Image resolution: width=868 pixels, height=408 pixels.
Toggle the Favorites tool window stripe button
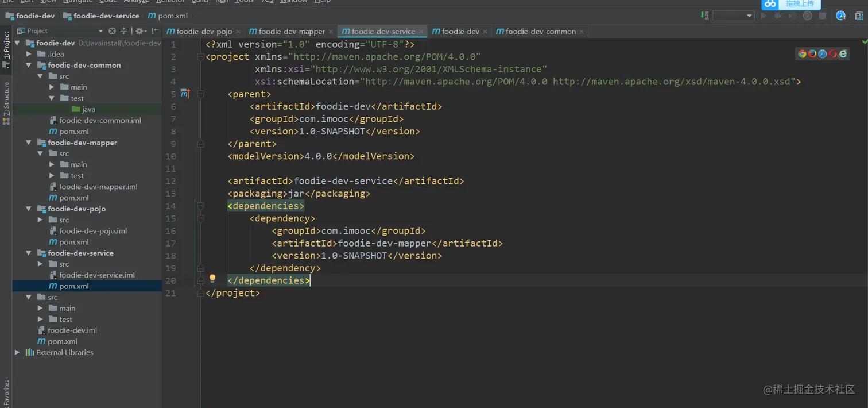tap(6, 394)
